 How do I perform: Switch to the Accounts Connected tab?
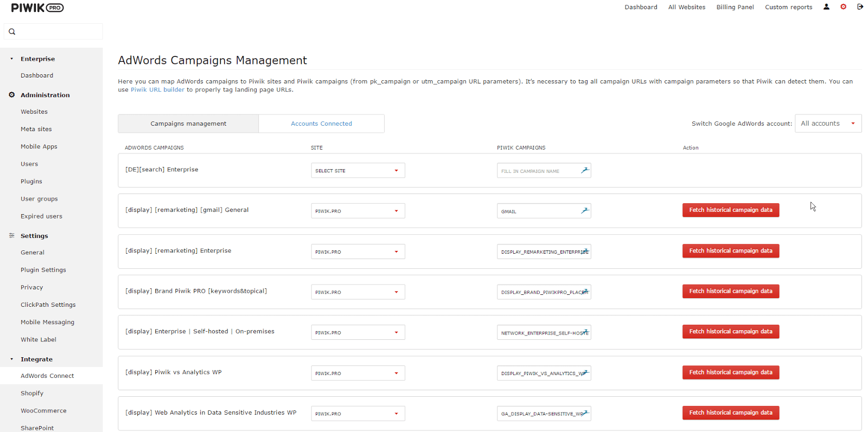tap(321, 124)
